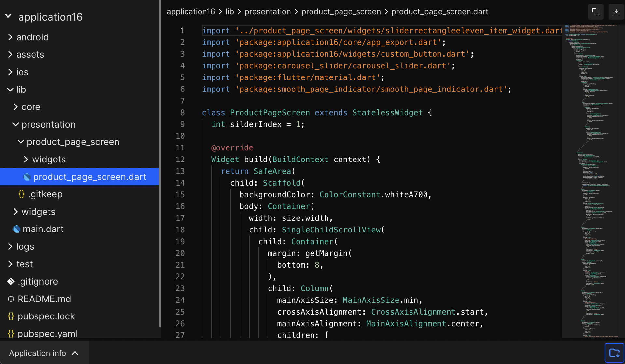
Task: Open the Application info panel
Action: point(44,353)
